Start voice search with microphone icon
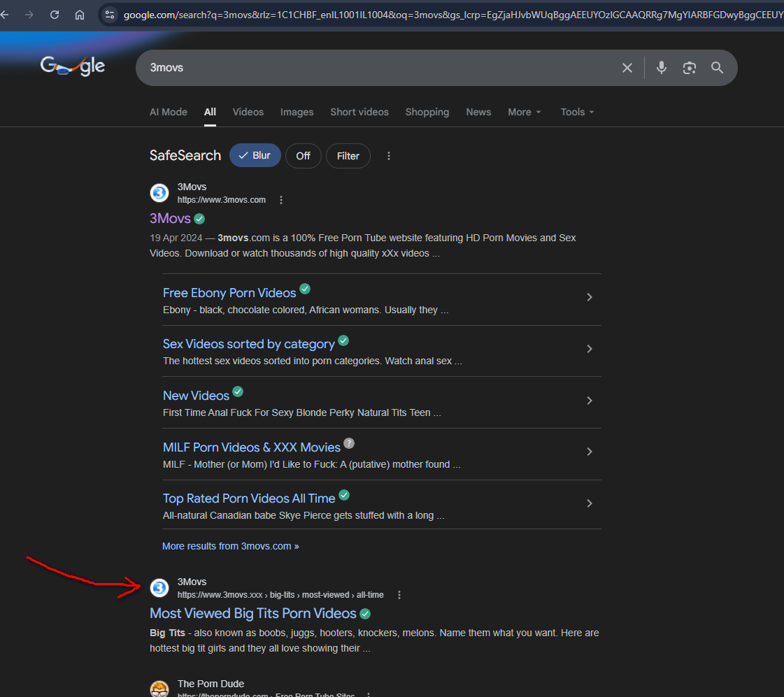Viewport: 784px width, 697px height. [x=662, y=68]
